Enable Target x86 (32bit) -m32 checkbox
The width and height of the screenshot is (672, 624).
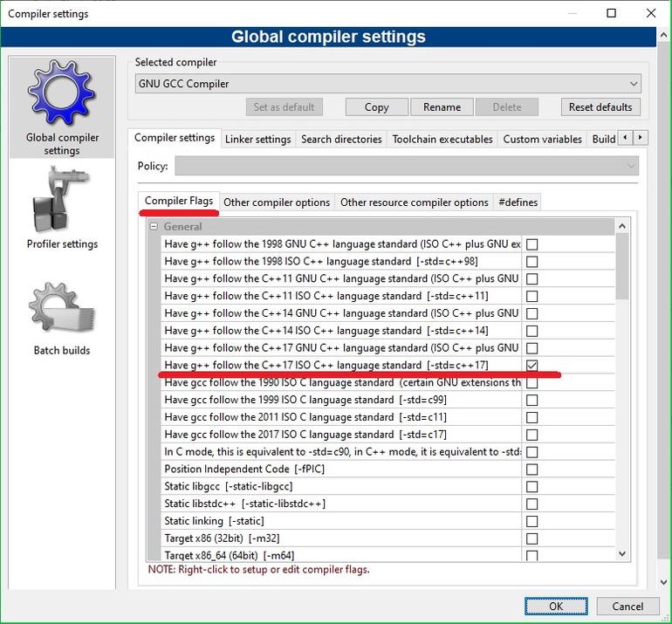click(x=531, y=538)
